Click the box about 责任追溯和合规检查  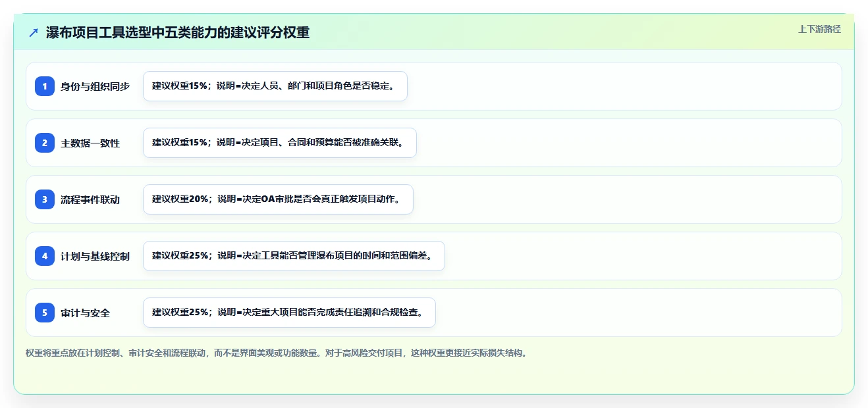pyautogui.click(x=289, y=313)
